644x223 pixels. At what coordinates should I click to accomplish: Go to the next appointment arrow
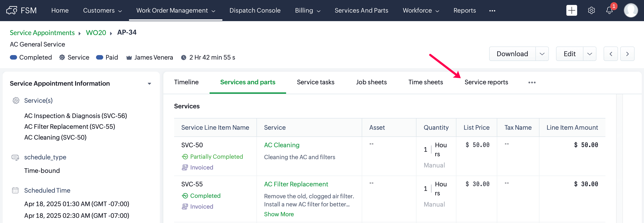click(x=627, y=54)
